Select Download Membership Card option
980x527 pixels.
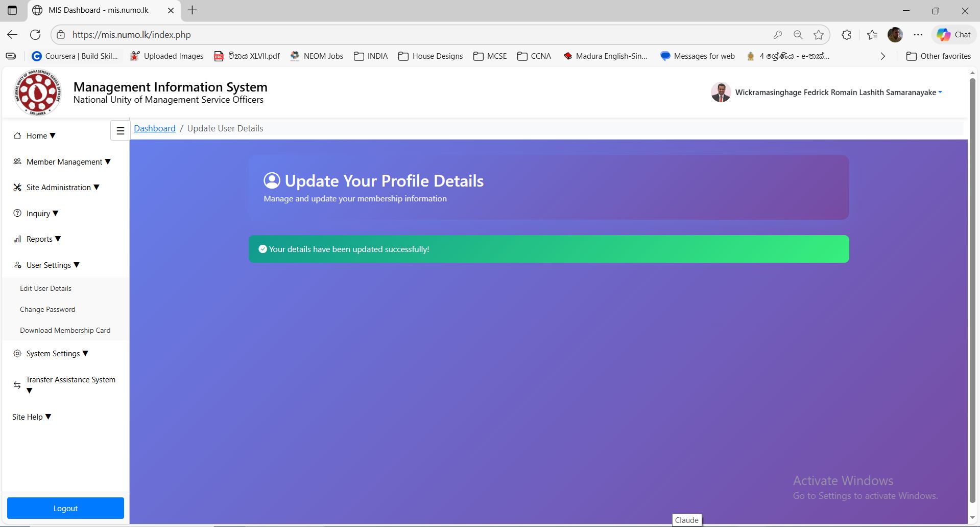coord(65,330)
